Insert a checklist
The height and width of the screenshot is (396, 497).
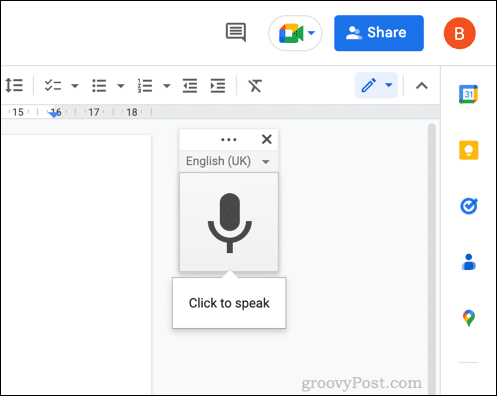53,85
